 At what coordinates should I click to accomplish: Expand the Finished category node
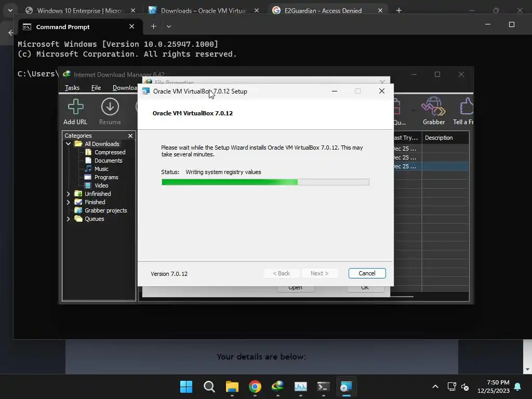click(x=68, y=202)
